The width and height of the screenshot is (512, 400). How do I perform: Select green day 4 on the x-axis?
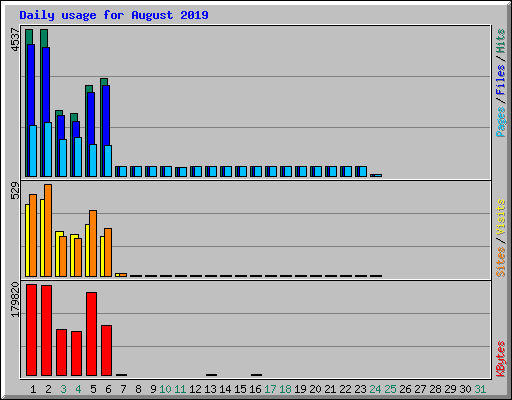pyautogui.click(x=78, y=389)
